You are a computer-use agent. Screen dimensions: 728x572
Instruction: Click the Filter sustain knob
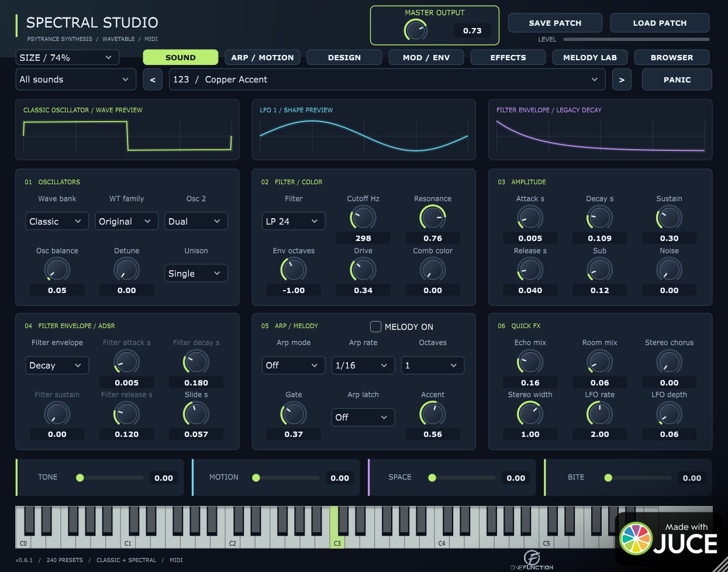point(57,414)
